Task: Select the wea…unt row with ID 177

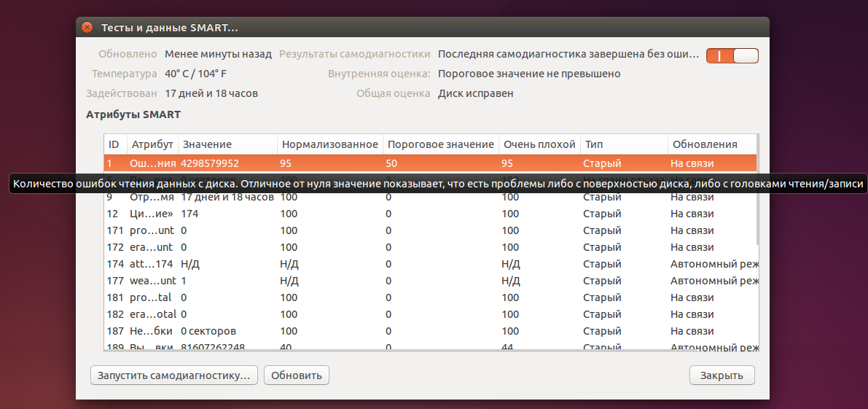Action: tap(430, 281)
